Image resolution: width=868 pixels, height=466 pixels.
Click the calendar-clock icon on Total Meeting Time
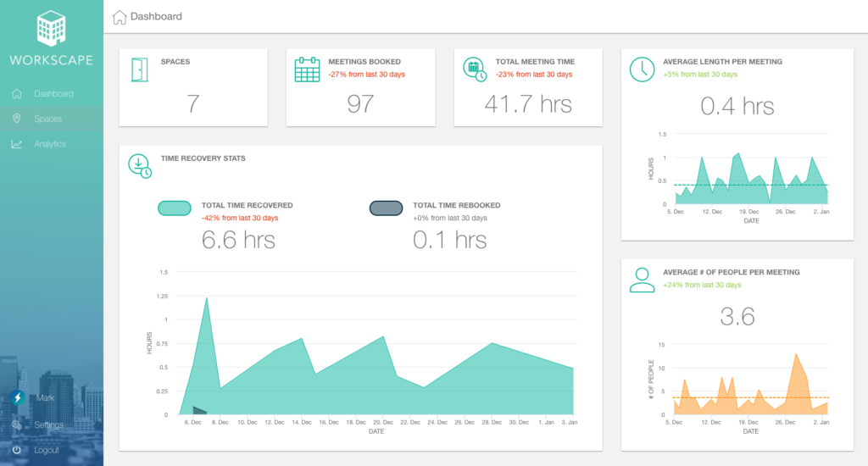point(475,69)
